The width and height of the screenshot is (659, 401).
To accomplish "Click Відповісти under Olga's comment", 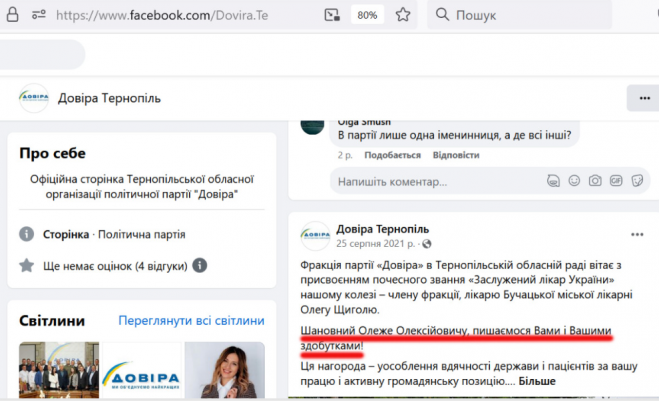I will click(456, 155).
